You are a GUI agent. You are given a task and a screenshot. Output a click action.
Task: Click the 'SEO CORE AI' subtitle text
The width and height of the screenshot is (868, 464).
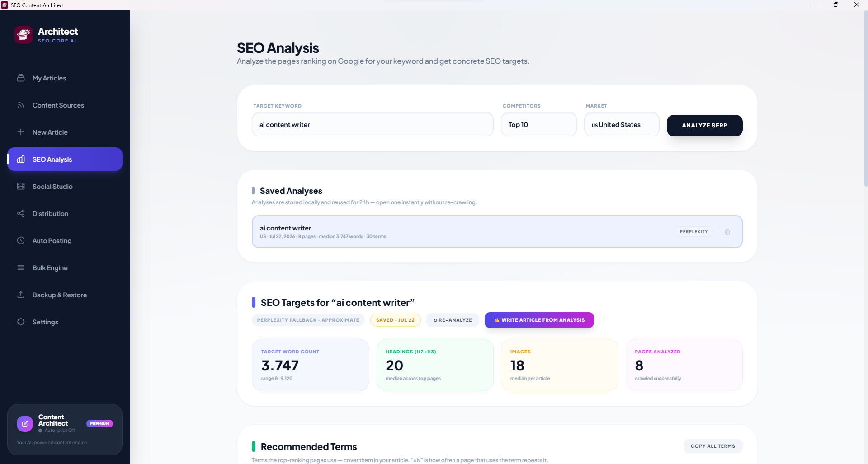(x=57, y=41)
